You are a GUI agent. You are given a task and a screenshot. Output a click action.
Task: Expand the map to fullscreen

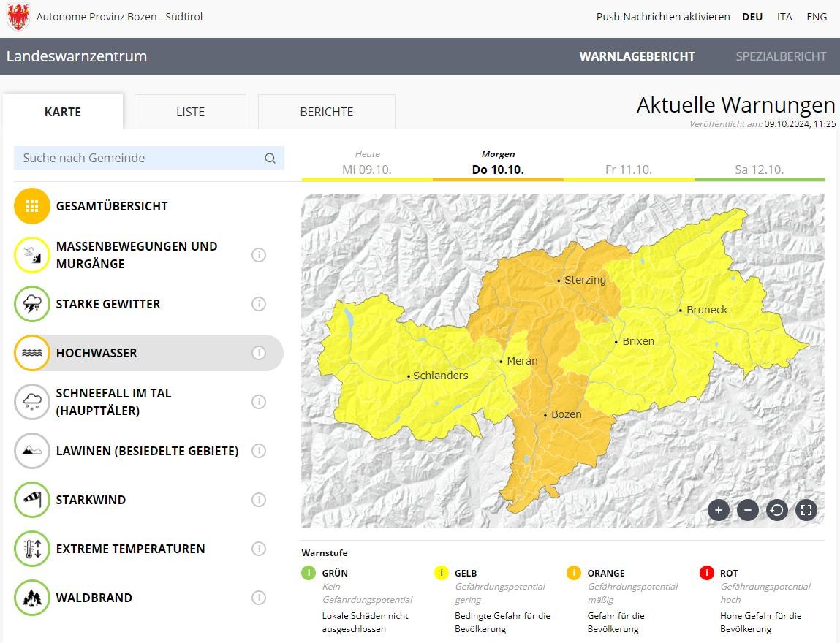pyautogui.click(x=806, y=510)
